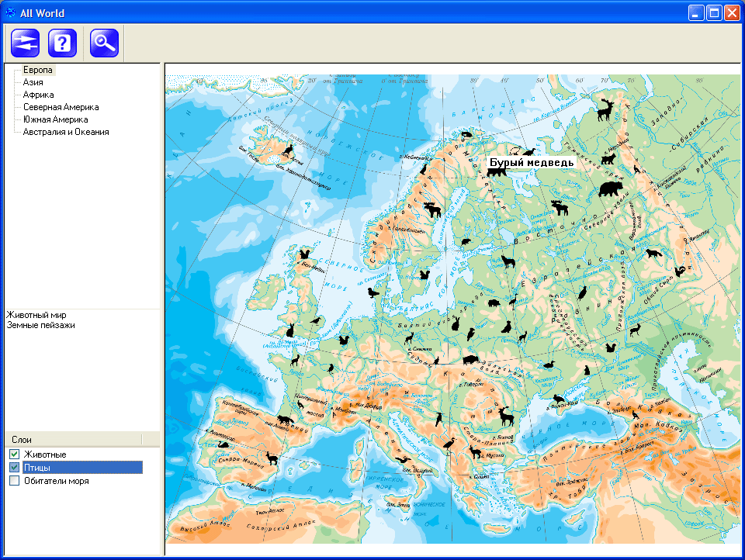Image resolution: width=745 pixels, height=560 pixels.
Task: Choose Африка in the continent tree
Action: click(x=38, y=95)
